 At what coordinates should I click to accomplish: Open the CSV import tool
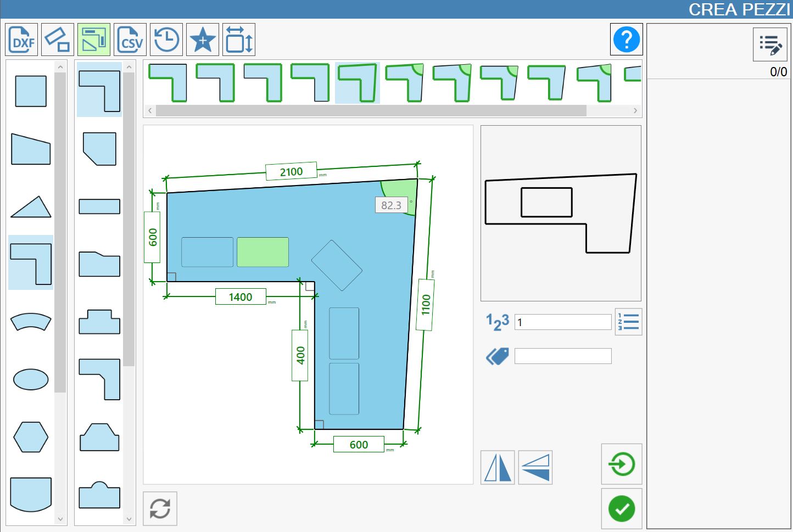point(130,40)
